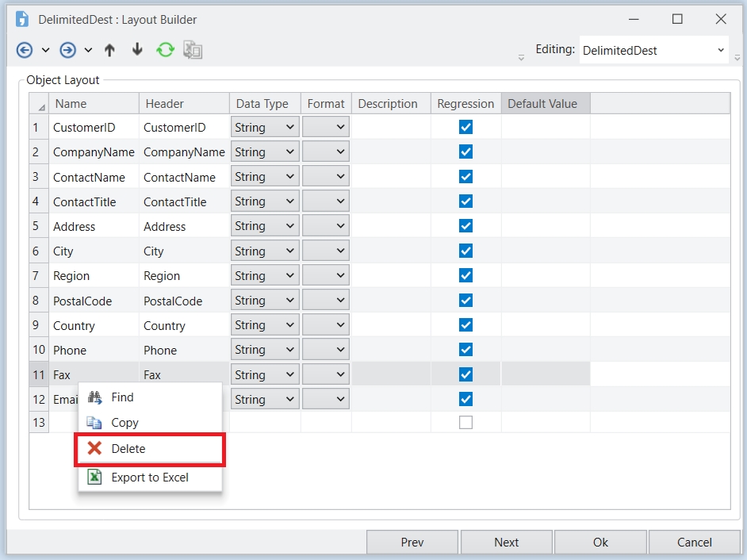The height and width of the screenshot is (560, 747).
Task: Click the Ok button
Action: point(600,543)
